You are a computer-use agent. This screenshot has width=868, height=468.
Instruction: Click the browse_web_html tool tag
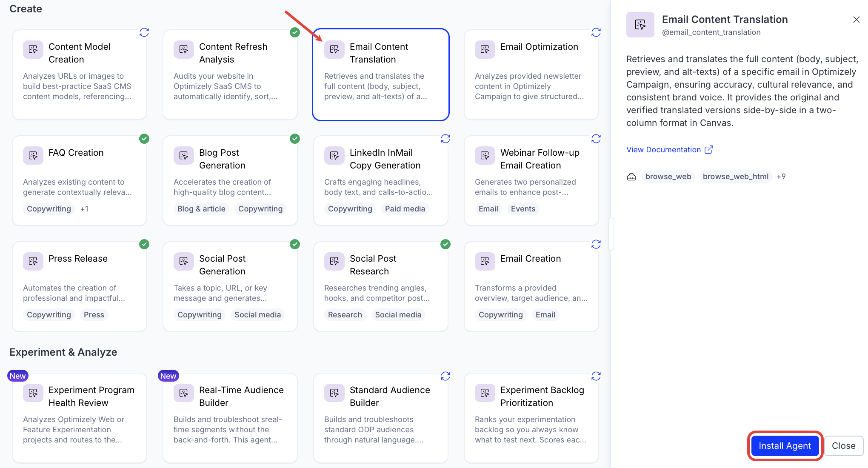tap(736, 177)
